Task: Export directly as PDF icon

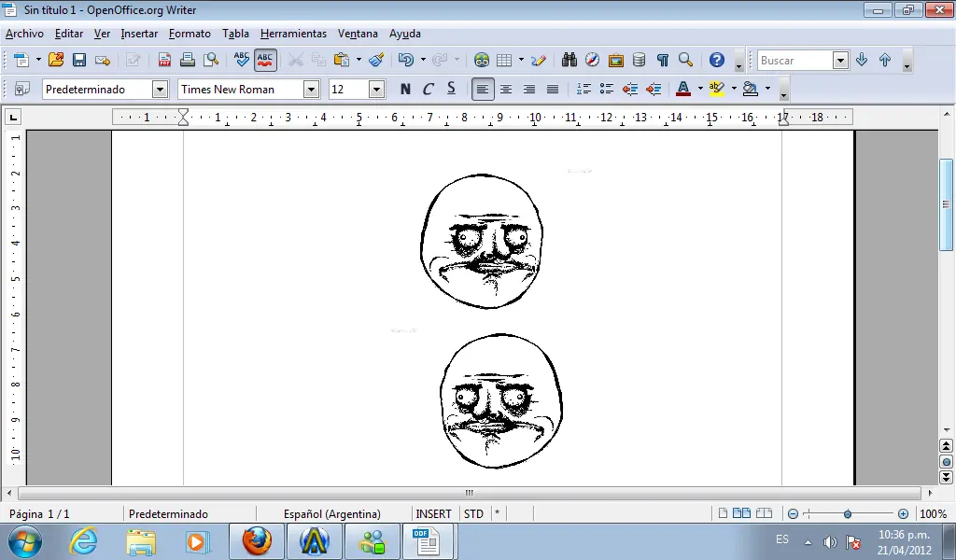Action: (164, 60)
